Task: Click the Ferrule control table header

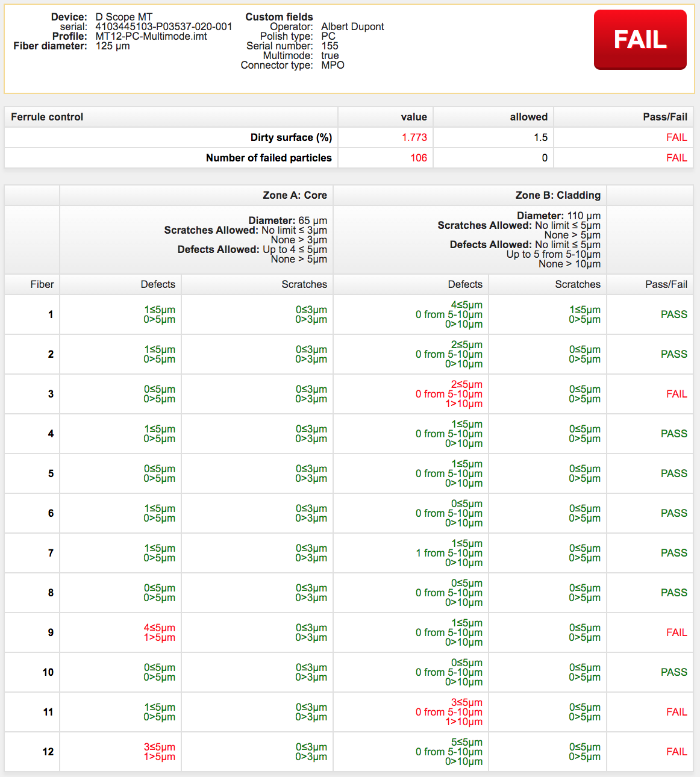Action: pos(47,117)
